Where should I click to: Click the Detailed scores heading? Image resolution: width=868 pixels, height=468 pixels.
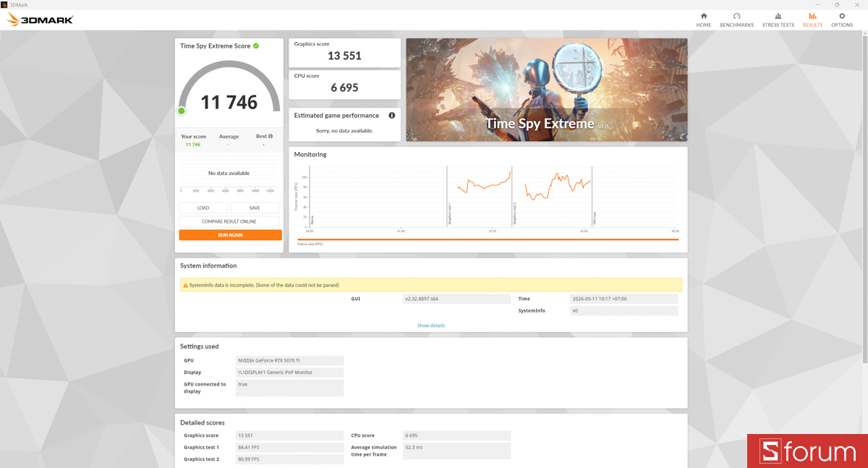pyautogui.click(x=203, y=422)
